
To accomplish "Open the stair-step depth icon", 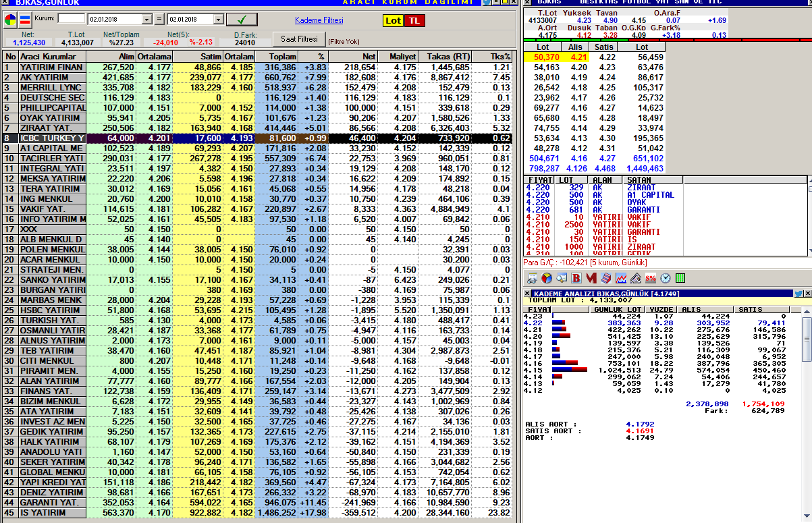I will tap(605, 278).
